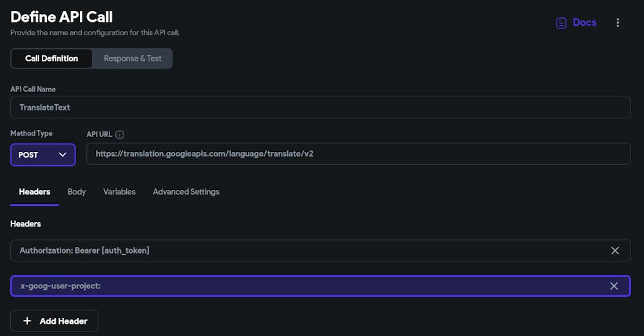Expand the POST method dropdown chevron

62,155
